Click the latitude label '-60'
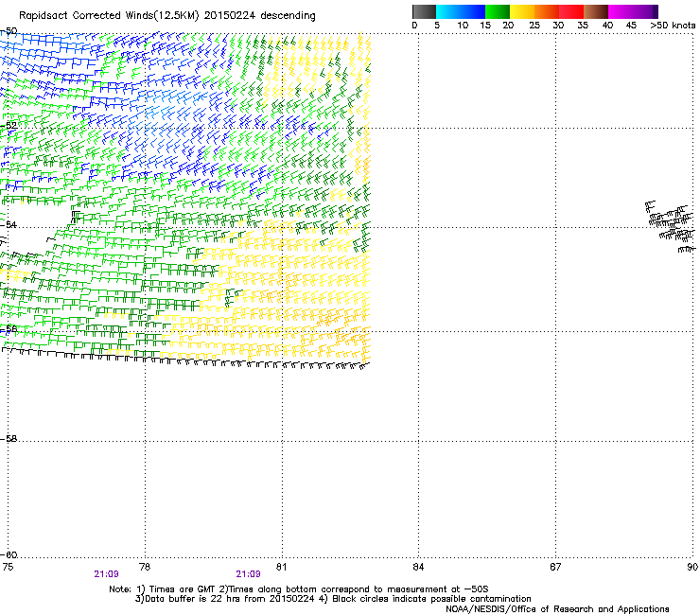The image size is (700, 615). coord(9,555)
